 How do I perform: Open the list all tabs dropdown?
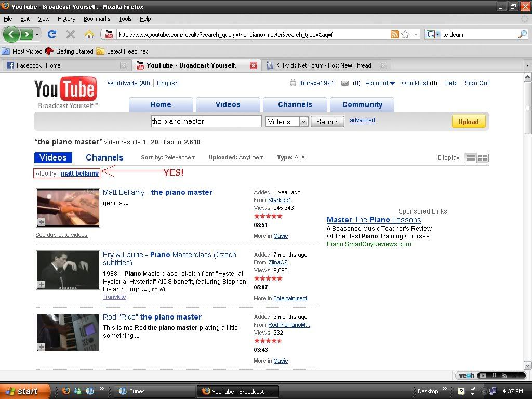pos(527,65)
